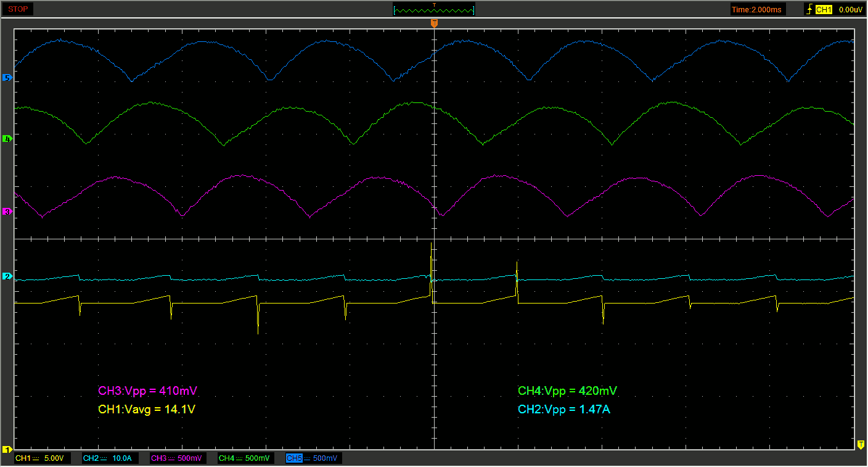Viewport: 868px width, 467px height.
Task: Toggle the CH2 10.0A channel label
Action: pos(111,458)
